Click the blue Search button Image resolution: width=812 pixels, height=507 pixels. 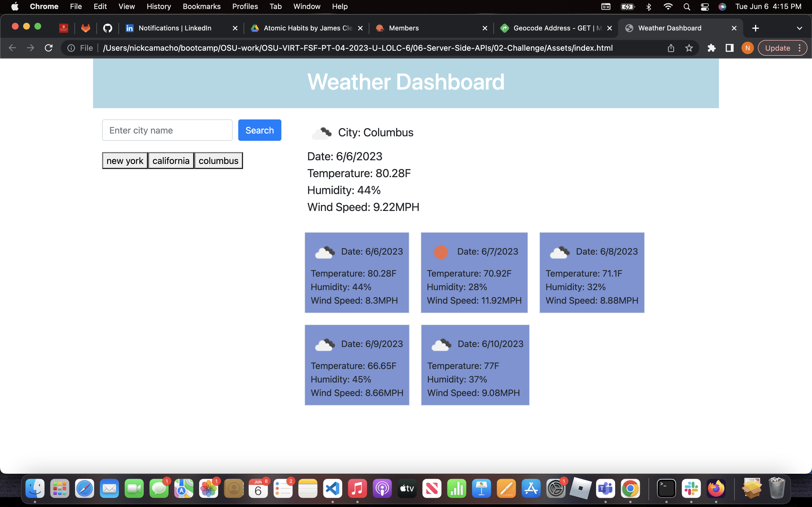pos(259,130)
